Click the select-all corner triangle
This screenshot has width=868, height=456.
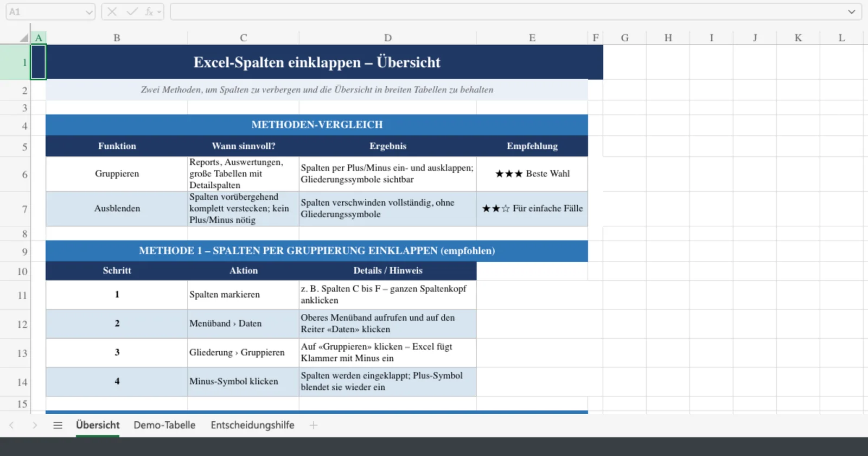click(x=24, y=37)
